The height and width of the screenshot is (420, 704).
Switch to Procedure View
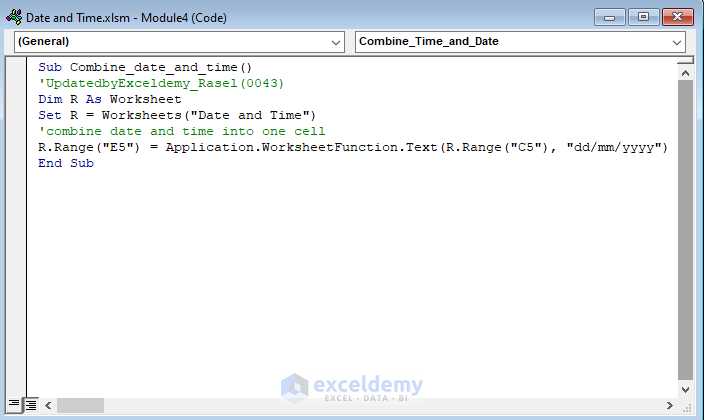[x=14, y=404]
